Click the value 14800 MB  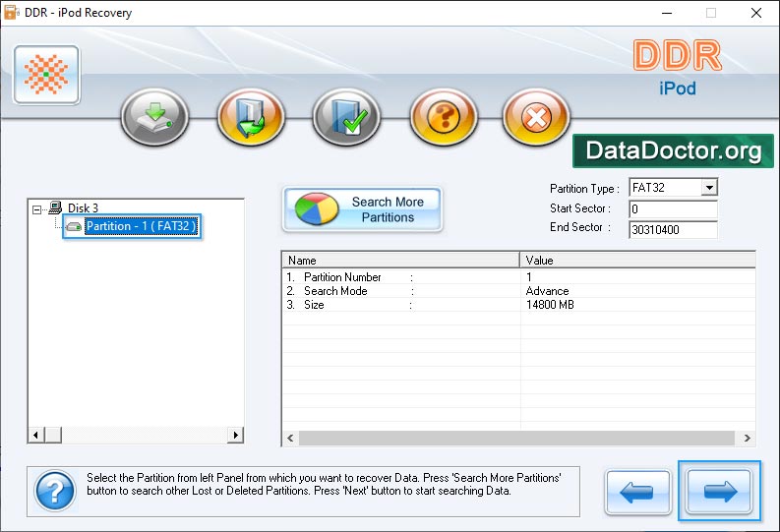(x=550, y=305)
